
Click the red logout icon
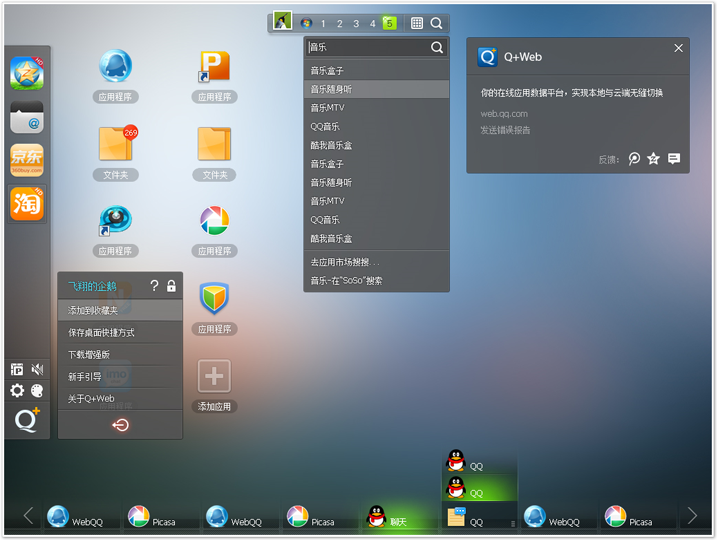pyautogui.click(x=120, y=425)
